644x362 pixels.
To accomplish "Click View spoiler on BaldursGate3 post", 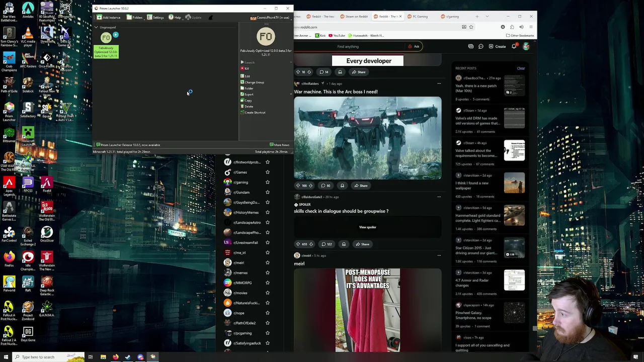I will click(x=368, y=227).
